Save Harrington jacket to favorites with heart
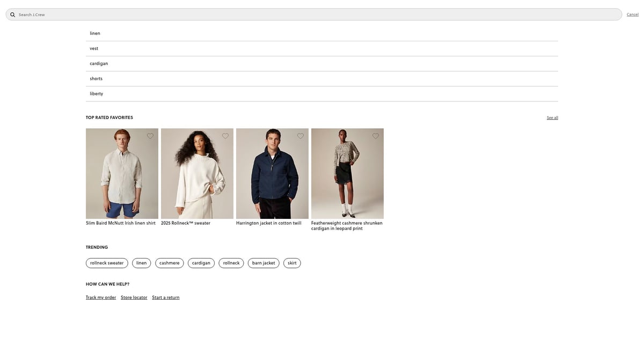This screenshot has height=362, width=644. point(301,136)
